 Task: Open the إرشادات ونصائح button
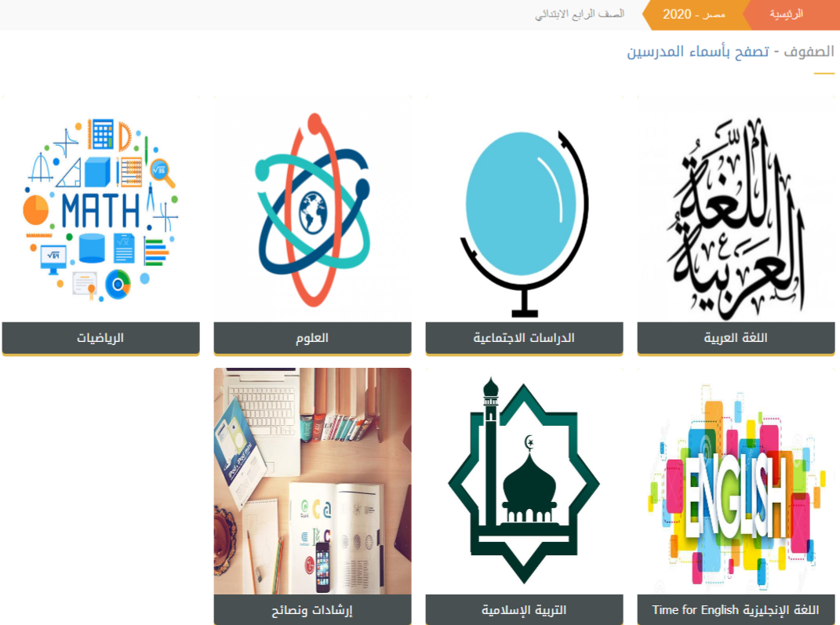pyautogui.click(x=312, y=609)
